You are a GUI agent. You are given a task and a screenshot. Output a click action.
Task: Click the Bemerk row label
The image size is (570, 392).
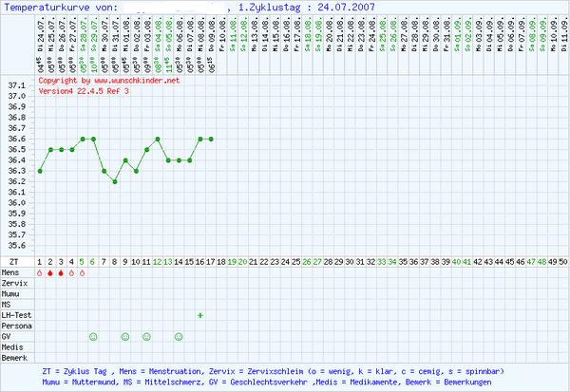coord(15,358)
